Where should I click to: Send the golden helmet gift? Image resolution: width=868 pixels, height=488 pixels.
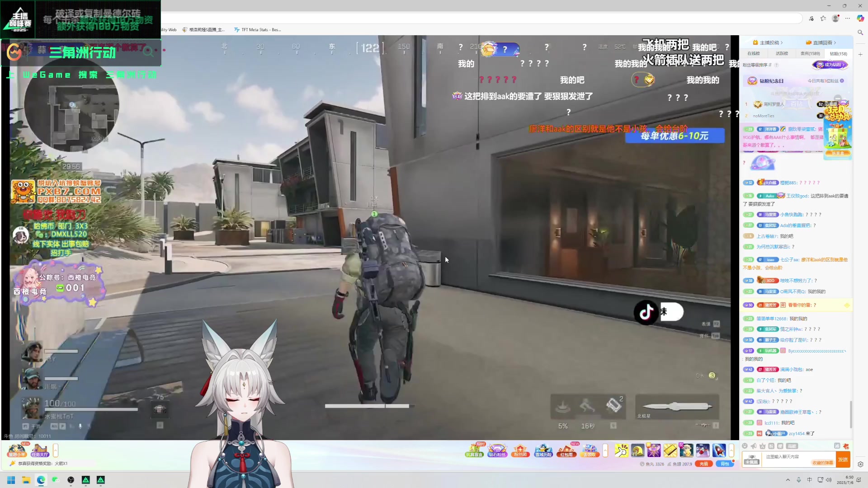pyautogui.click(x=637, y=450)
